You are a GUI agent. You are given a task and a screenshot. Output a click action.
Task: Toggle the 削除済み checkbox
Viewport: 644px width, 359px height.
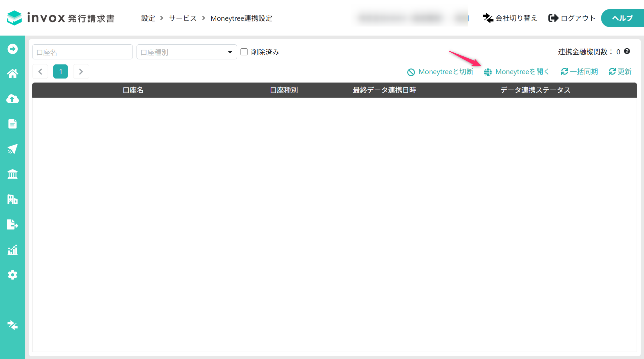[x=244, y=52]
